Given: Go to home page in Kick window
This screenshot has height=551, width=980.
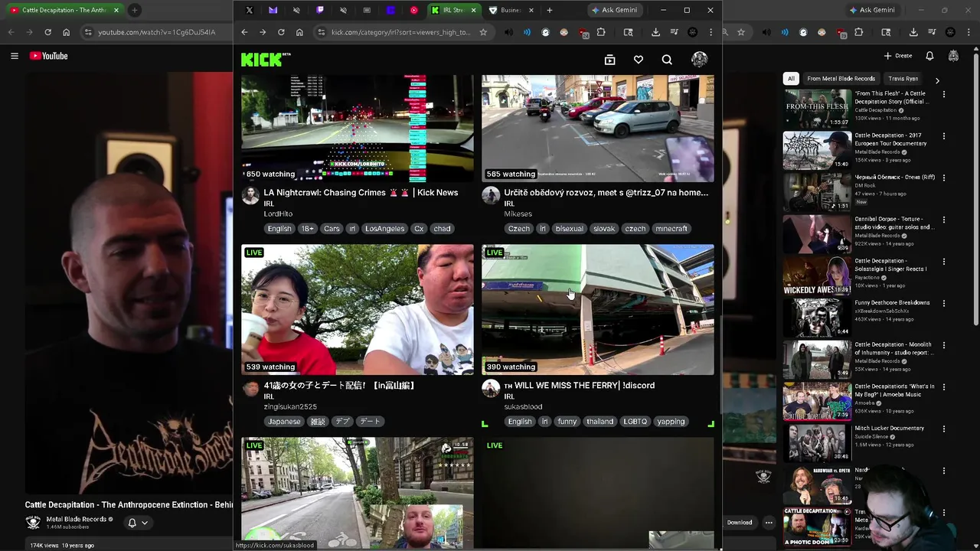Looking at the screenshot, I should tap(299, 32).
